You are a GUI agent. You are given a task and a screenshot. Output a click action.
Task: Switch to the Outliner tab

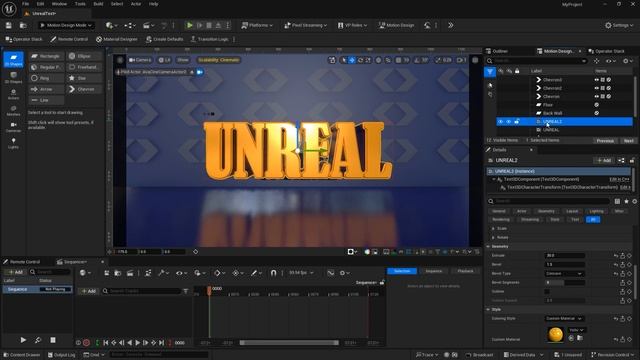point(497,51)
